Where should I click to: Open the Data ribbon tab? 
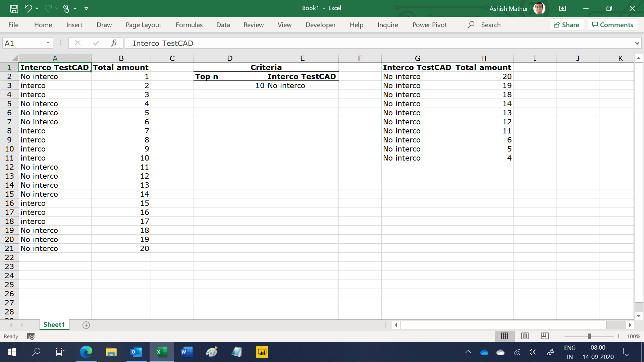pos(223,25)
